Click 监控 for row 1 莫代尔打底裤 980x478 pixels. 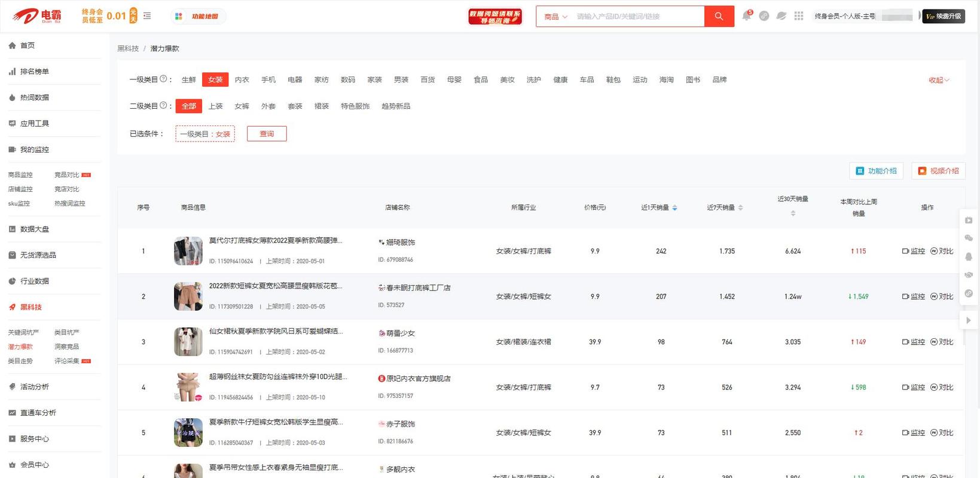913,251
